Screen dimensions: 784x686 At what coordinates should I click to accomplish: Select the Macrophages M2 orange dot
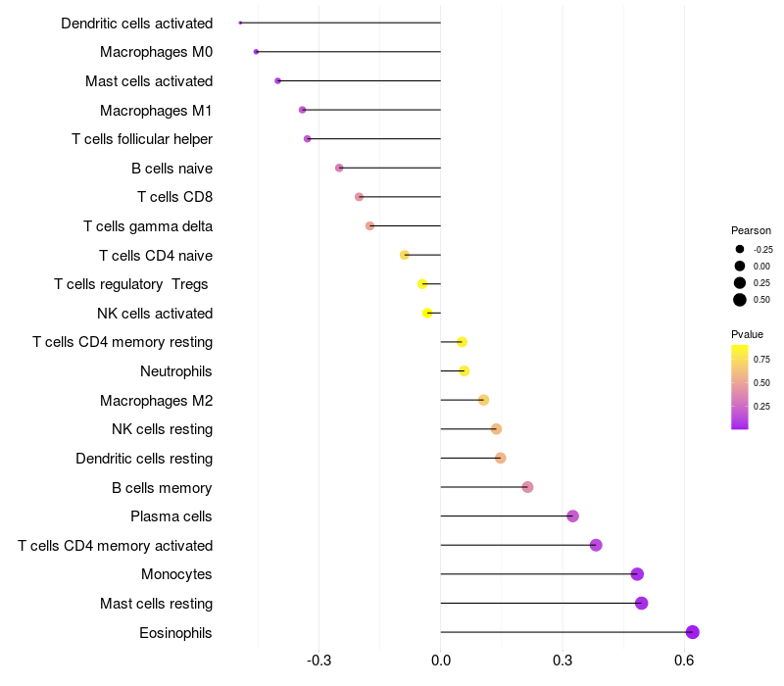tap(483, 400)
